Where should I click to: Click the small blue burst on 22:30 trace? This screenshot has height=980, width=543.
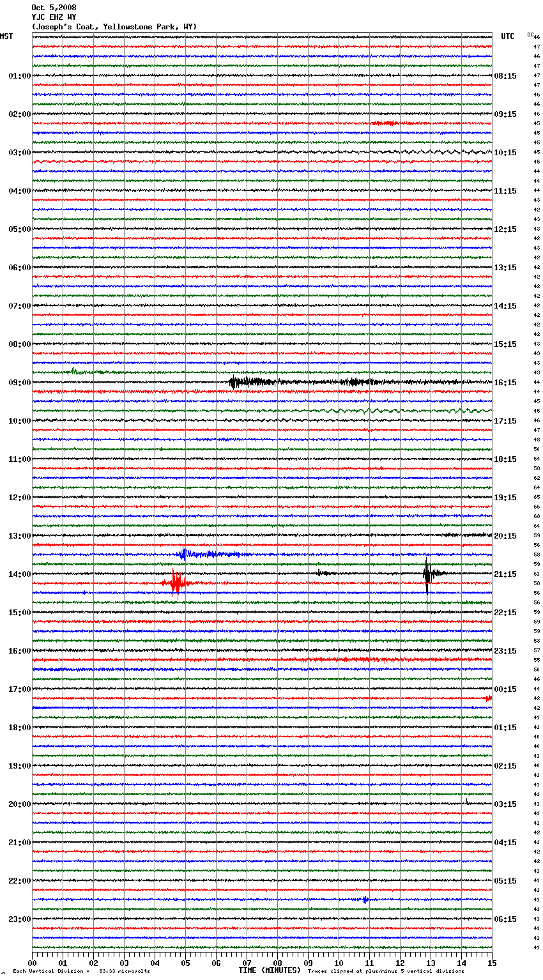point(365,900)
